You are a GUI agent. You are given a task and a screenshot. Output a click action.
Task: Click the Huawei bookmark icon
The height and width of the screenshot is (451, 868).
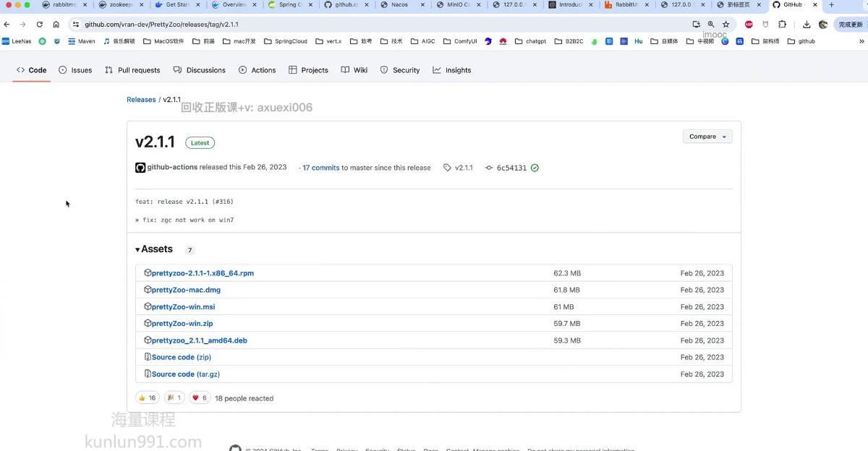coord(503,41)
